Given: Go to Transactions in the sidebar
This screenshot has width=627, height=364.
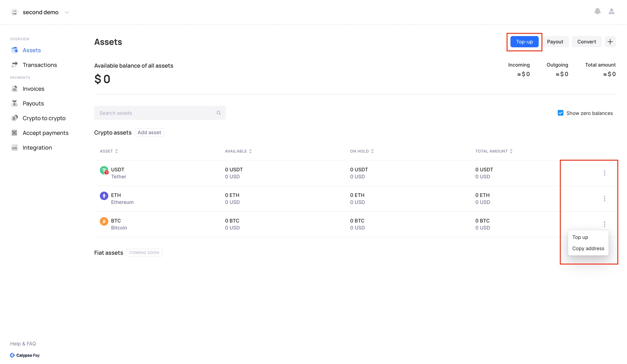Looking at the screenshot, I should pos(40,65).
